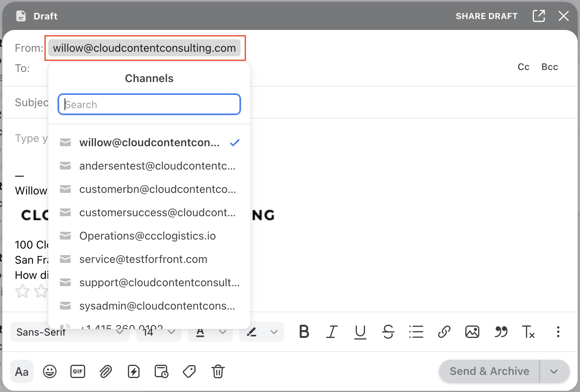The image size is (580, 392).
Task: Open the GIF picker
Action: pos(78,371)
